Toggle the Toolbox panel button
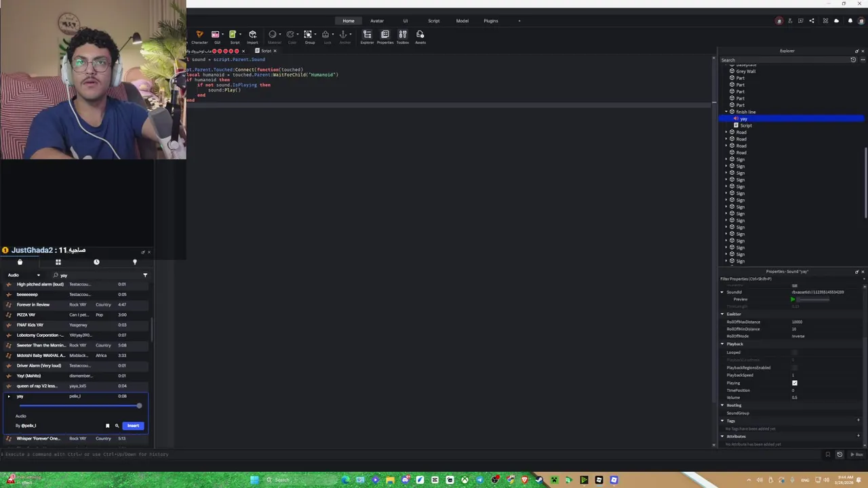The image size is (868, 488). [402, 37]
